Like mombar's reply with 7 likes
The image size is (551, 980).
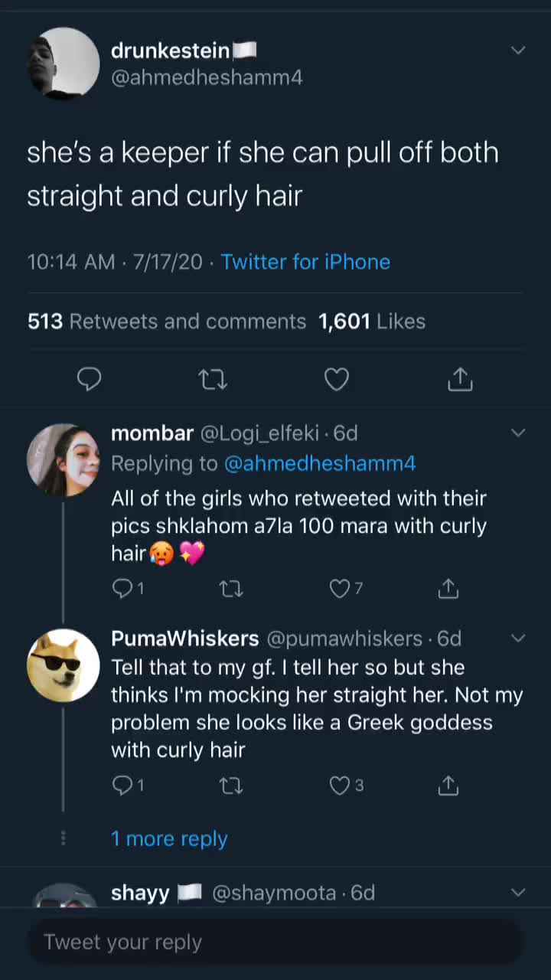point(346,588)
